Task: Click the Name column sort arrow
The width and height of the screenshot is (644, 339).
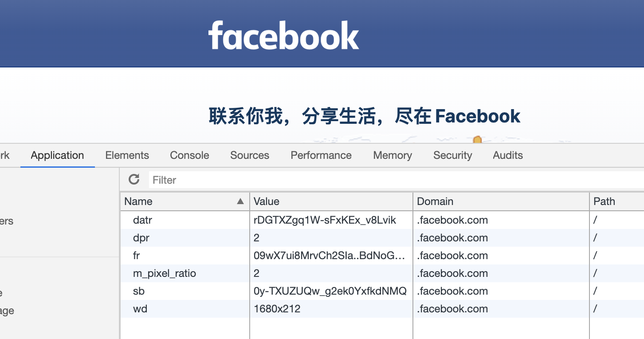Action: point(240,201)
